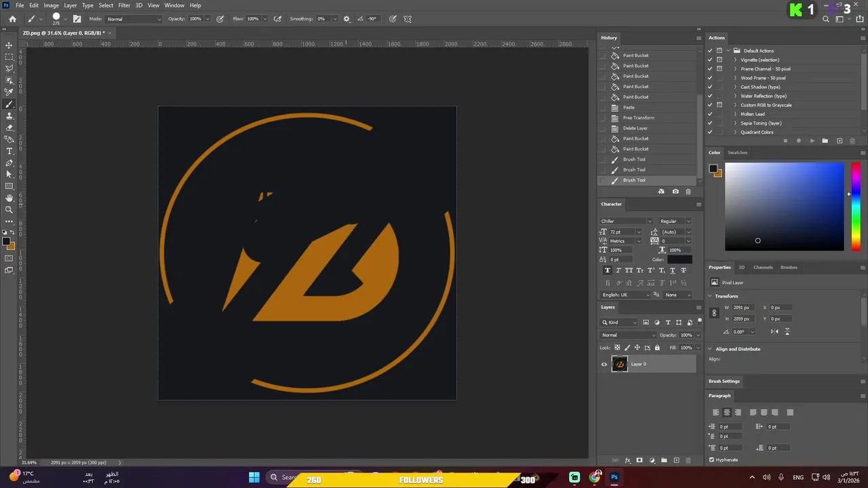The height and width of the screenshot is (488, 868).
Task: Toggle Vignette (selection) action checkmark
Action: point(710,60)
